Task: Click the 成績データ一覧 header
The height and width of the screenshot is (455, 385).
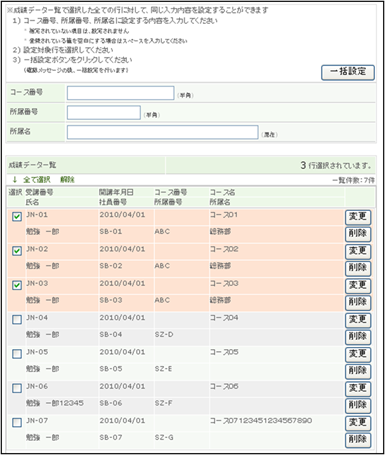Action: pos(32,165)
